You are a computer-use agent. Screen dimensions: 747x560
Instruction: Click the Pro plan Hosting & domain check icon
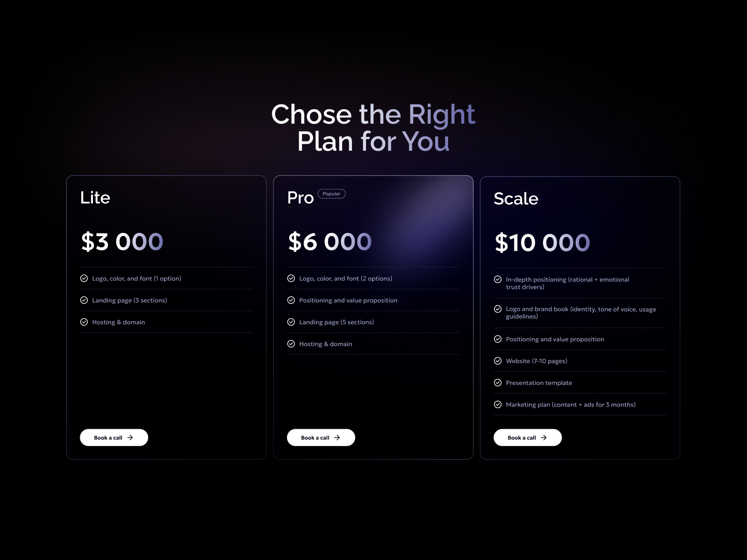(x=291, y=344)
